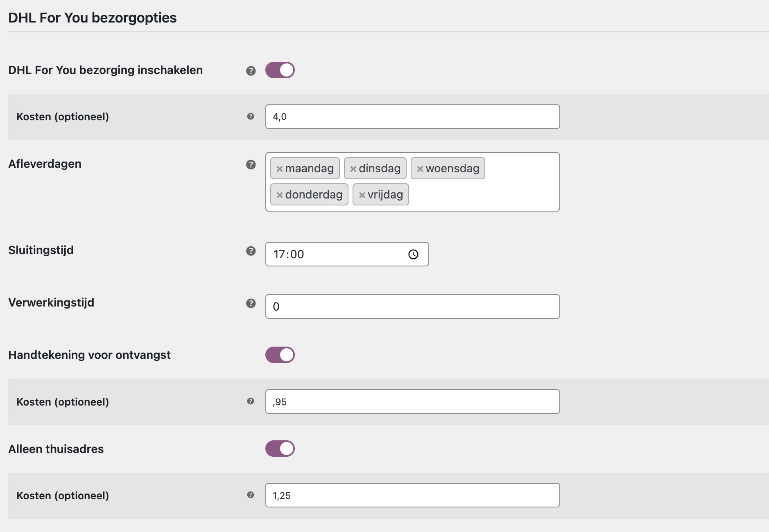The image size is (769, 532).
Task: Disable Alleen thuisadres
Action: (x=280, y=449)
